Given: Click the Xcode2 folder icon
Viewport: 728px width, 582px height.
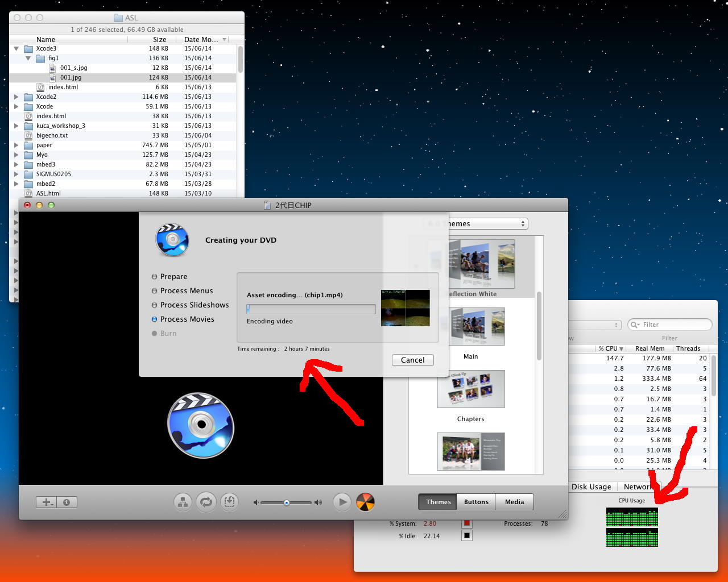Looking at the screenshot, I should 28,97.
